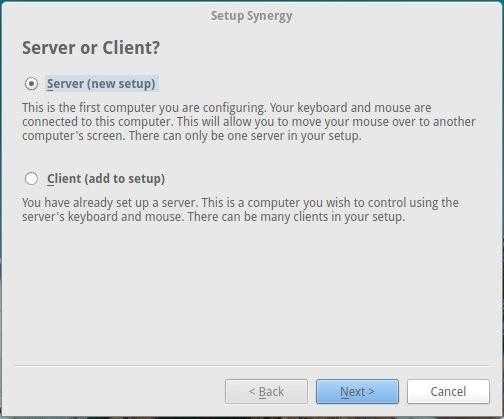Click the empty dialog area below client description

(252, 293)
